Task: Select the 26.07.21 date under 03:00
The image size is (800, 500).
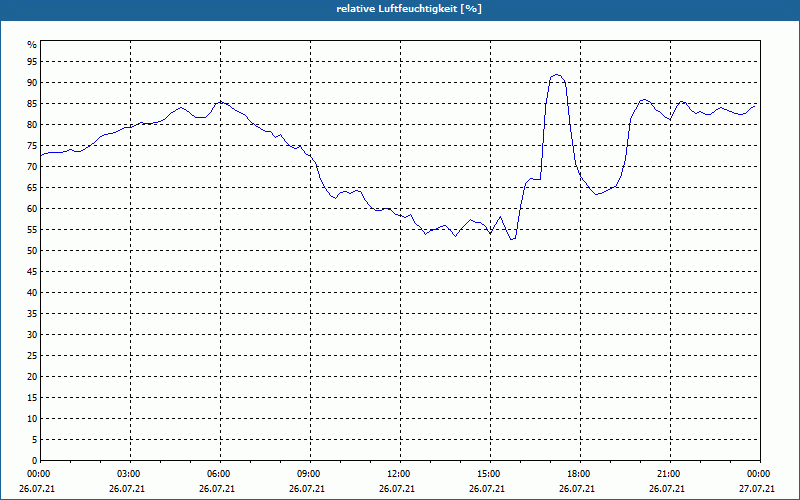Action: (x=127, y=489)
